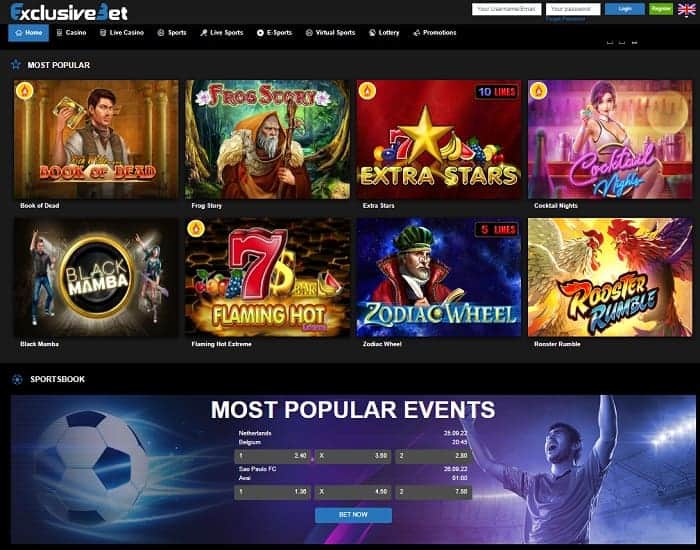
Task: Click the ExclusiveBet logo
Action: (69, 12)
